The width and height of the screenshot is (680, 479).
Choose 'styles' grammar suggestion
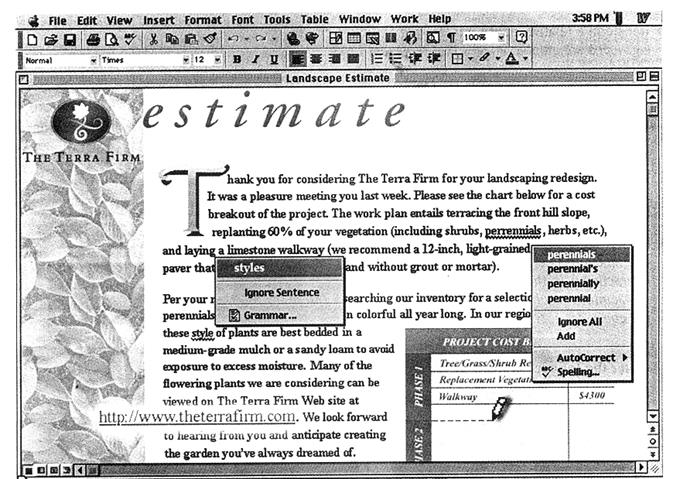280,268
